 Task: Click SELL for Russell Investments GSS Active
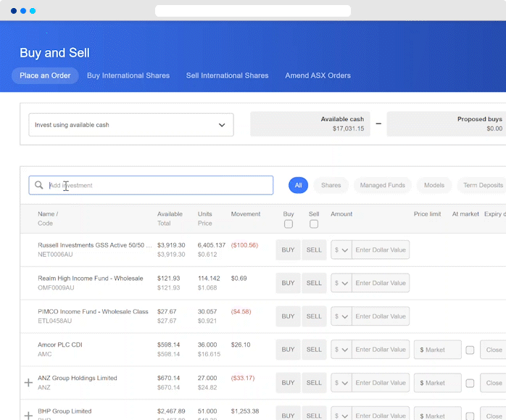pyautogui.click(x=314, y=250)
